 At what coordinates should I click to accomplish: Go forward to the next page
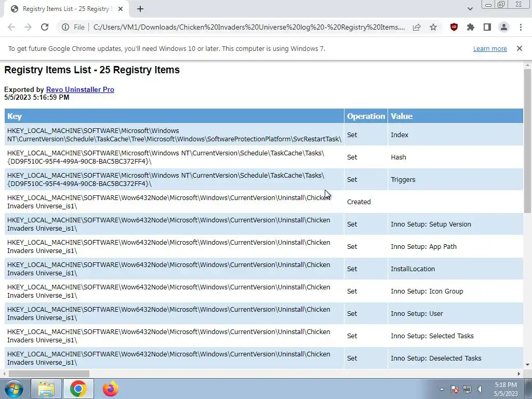coord(28,27)
